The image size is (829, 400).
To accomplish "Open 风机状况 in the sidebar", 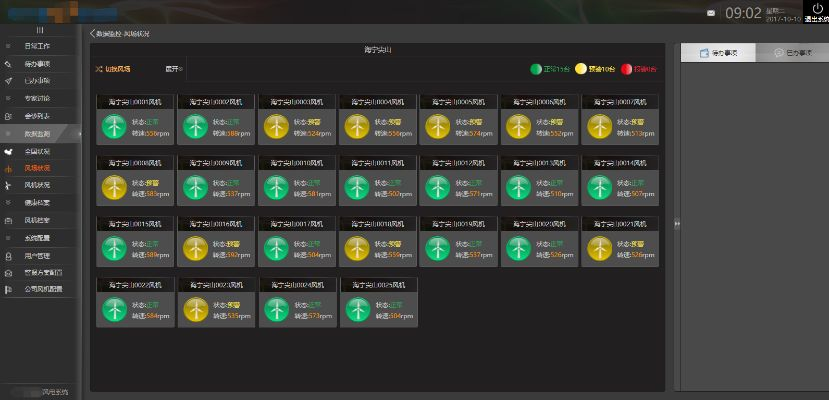I will (38, 185).
